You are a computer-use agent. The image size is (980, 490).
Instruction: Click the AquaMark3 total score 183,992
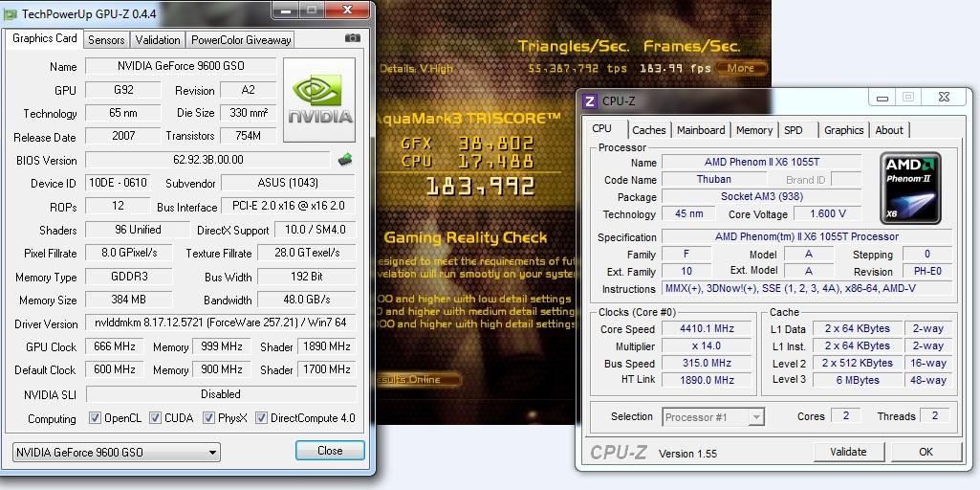click(480, 186)
